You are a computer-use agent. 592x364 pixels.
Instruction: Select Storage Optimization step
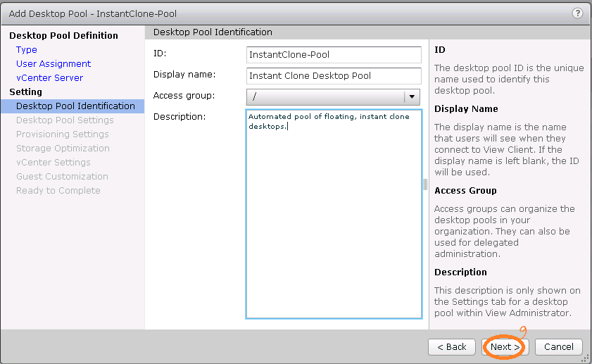point(63,148)
